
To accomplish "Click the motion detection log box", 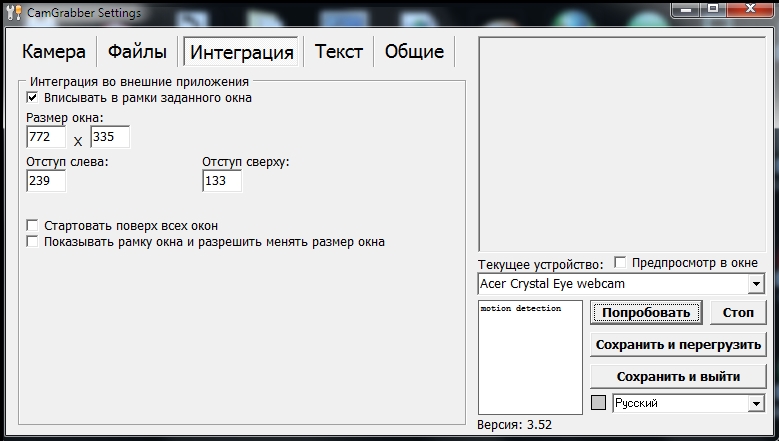I will click(x=530, y=357).
